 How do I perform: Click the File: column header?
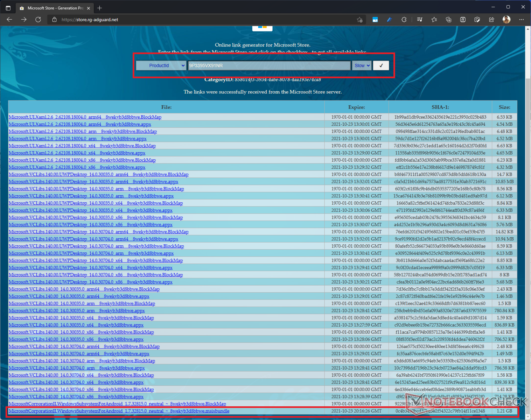(166, 107)
